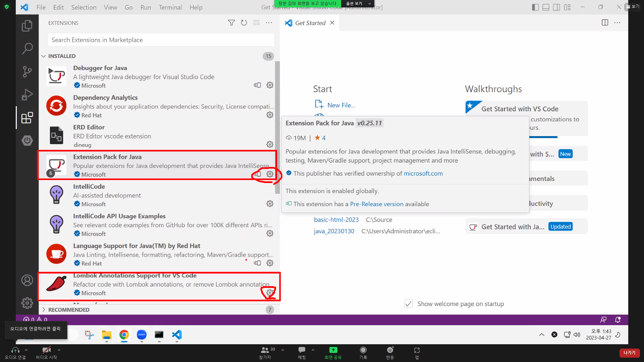Viewport: 644px width, 362px height.
Task: Open Pre-Release version link
Action: pos(377,204)
